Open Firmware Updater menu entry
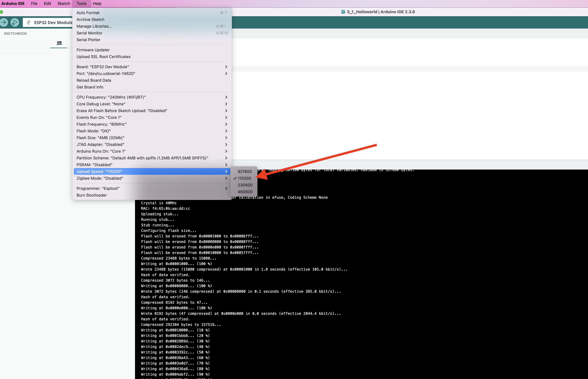This screenshot has width=588, height=379. point(152,50)
